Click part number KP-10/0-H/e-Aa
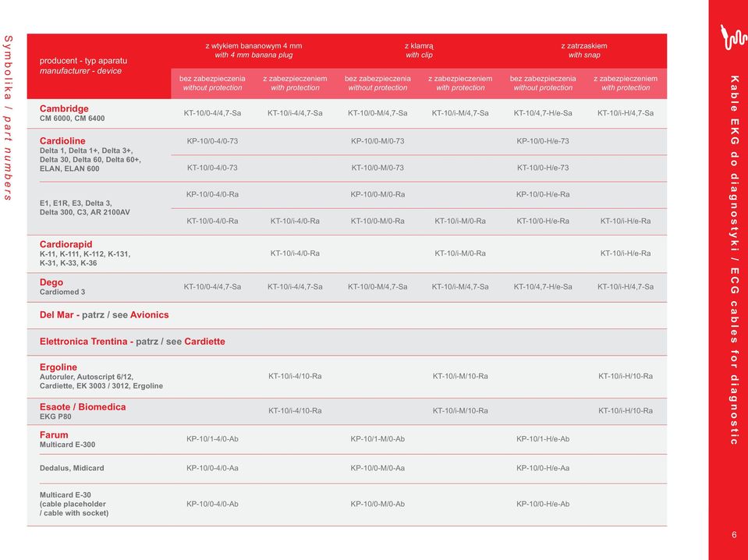This screenshot has height=560, width=748. [543, 469]
